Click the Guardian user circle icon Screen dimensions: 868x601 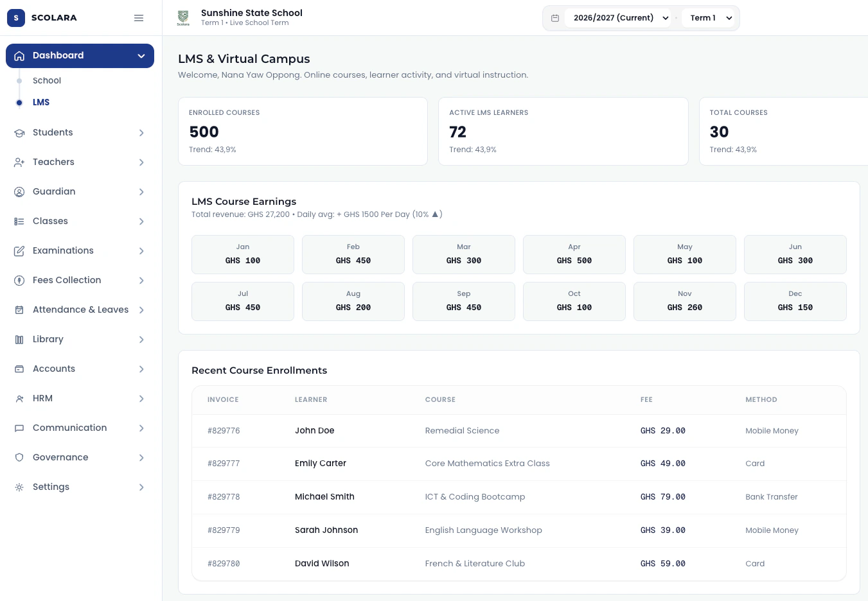click(19, 192)
